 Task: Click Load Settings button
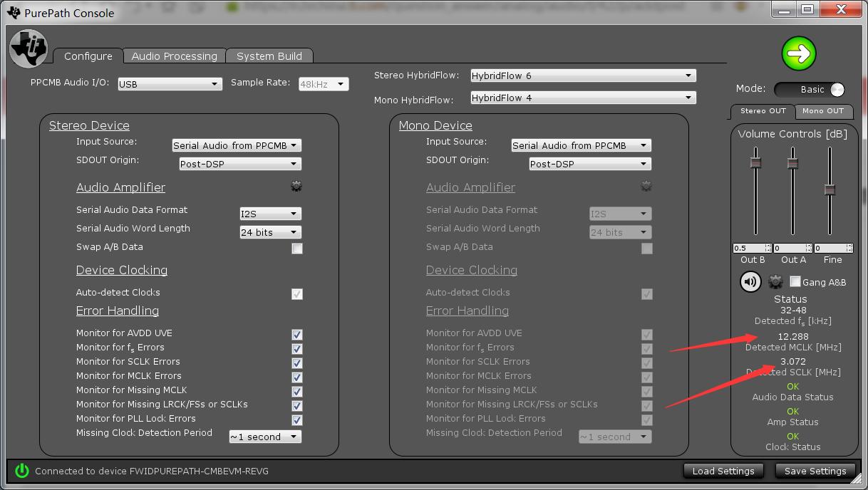pyautogui.click(x=723, y=471)
